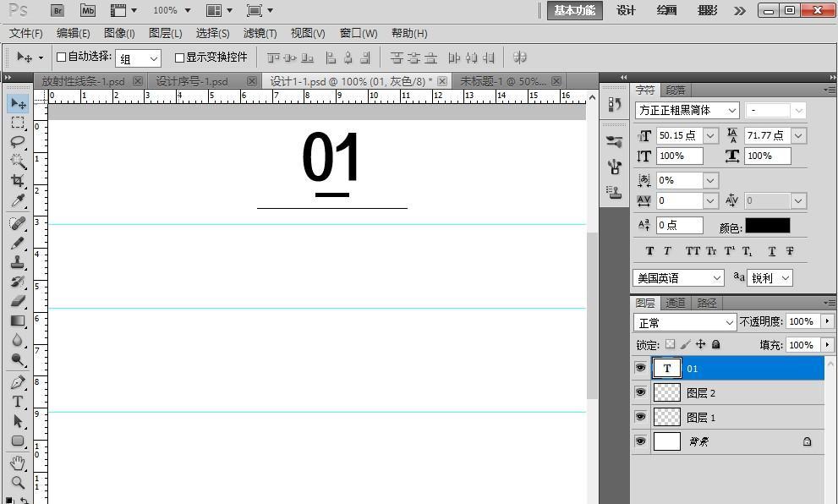Open the 滤镜(T) menu
This screenshot has width=838, height=504.
click(x=260, y=33)
